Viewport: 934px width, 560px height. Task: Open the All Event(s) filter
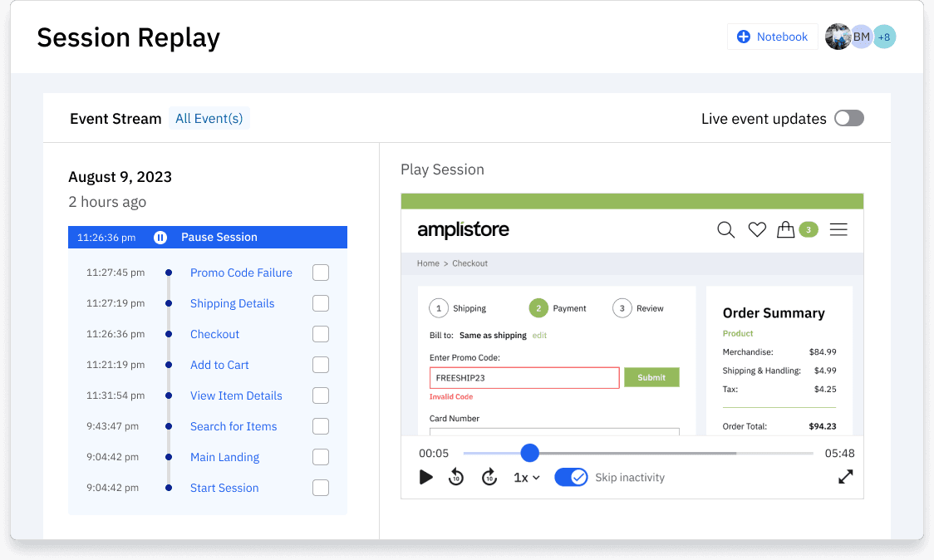click(209, 118)
